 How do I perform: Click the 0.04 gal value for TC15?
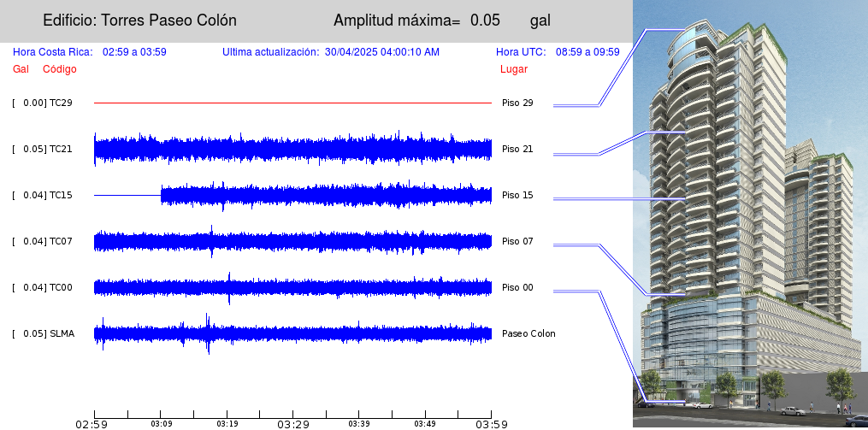pos(33,196)
